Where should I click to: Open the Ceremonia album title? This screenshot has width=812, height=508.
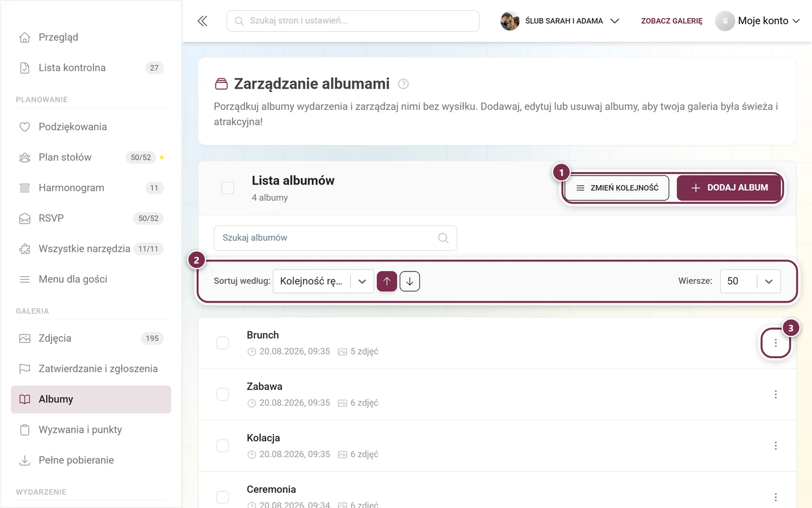(271, 489)
